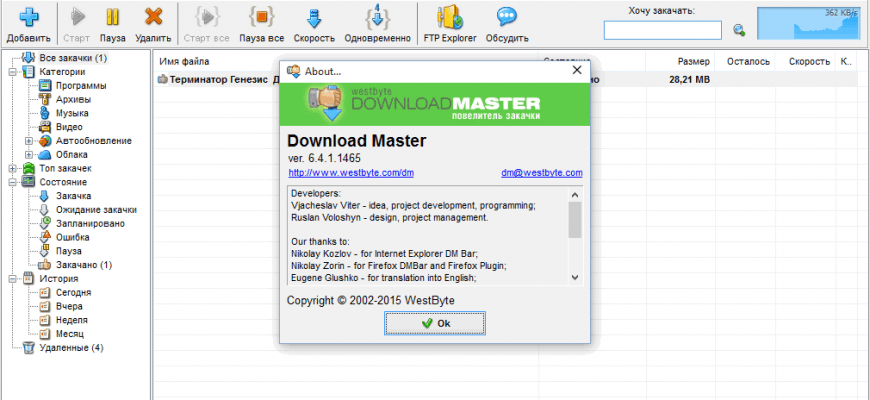Open the Скорость speed toolbar icon

[314, 17]
